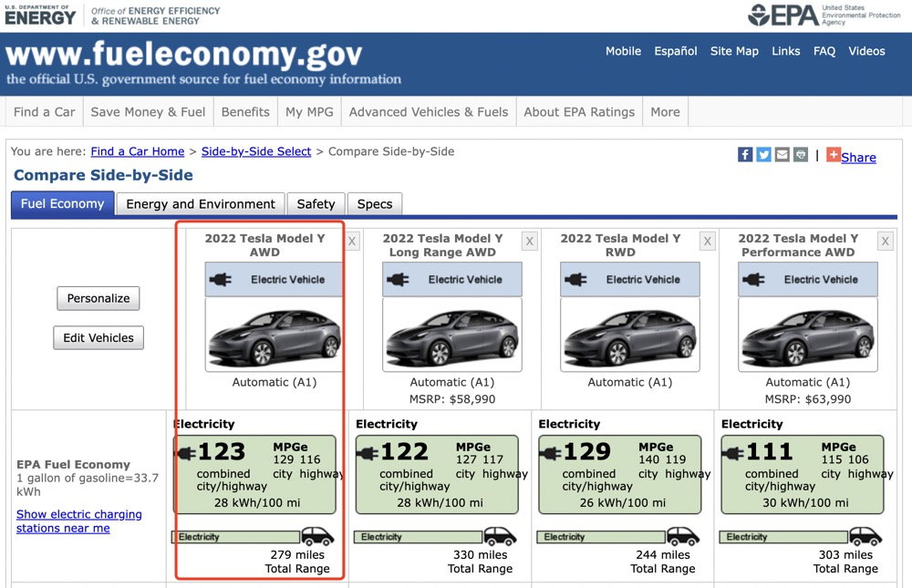Click Electricity range bar for 330 miles
The width and height of the screenshot is (912, 588).
[x=419, y=537]
